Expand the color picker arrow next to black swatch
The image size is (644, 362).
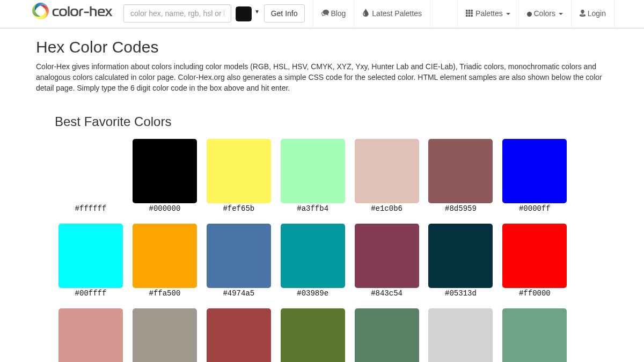[257, 12]
